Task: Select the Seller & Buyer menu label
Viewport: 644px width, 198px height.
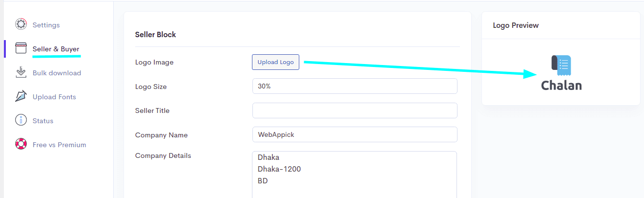Action: pos(56,49)
